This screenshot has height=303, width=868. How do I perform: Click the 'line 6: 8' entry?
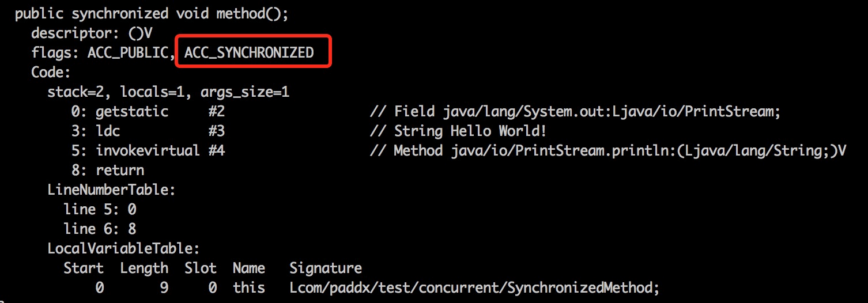tap(100, 229)
